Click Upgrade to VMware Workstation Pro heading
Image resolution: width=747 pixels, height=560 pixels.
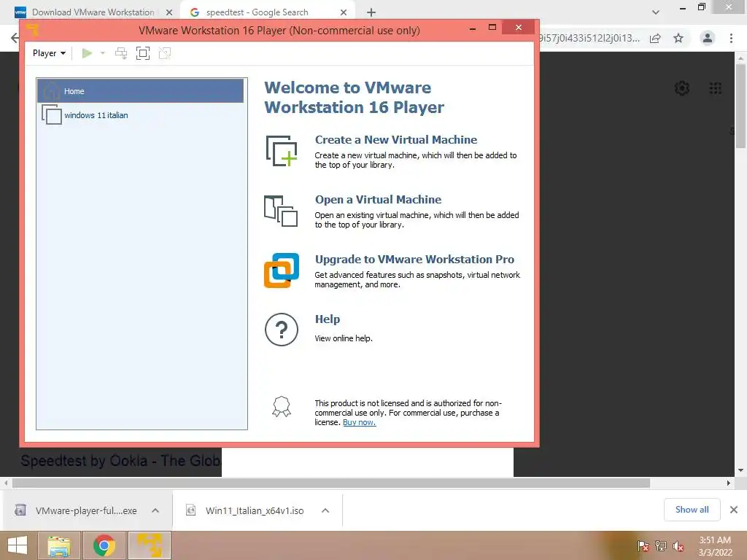414,259
